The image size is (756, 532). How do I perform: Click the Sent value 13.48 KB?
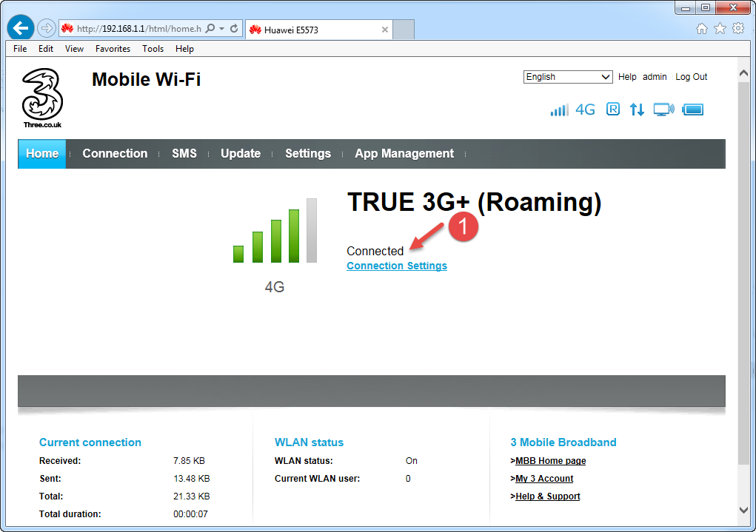point(192,479)
